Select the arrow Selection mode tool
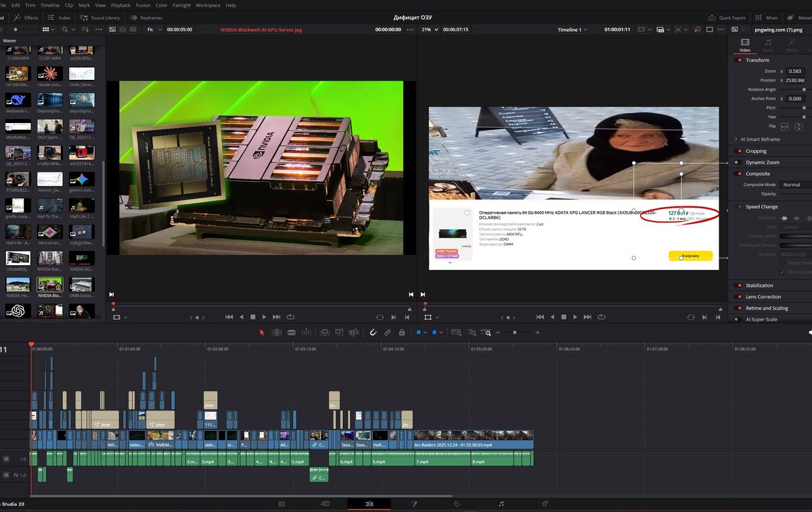Viewport: 812px width, 512px height. click(x=263, y=332)
